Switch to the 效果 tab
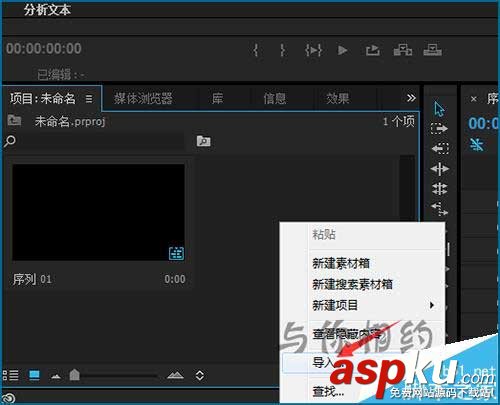 click(338, 99)
